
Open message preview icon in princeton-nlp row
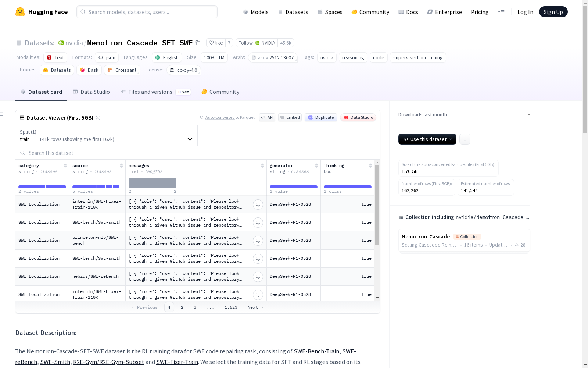258,241
